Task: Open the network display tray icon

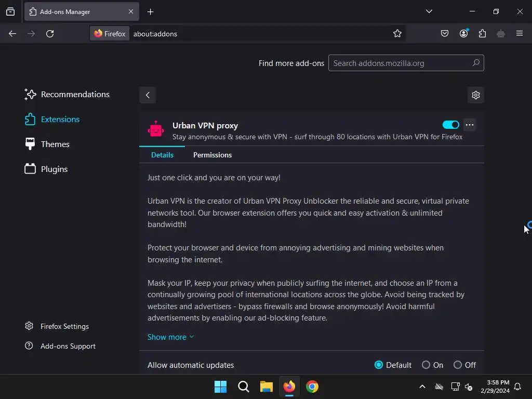Action: click(x=455, y=387)
